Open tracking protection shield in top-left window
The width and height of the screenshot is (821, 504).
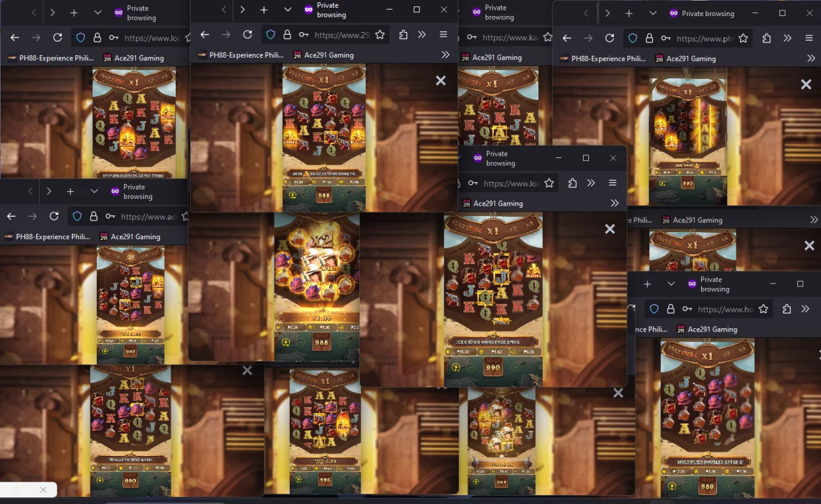tap(81, 38)
